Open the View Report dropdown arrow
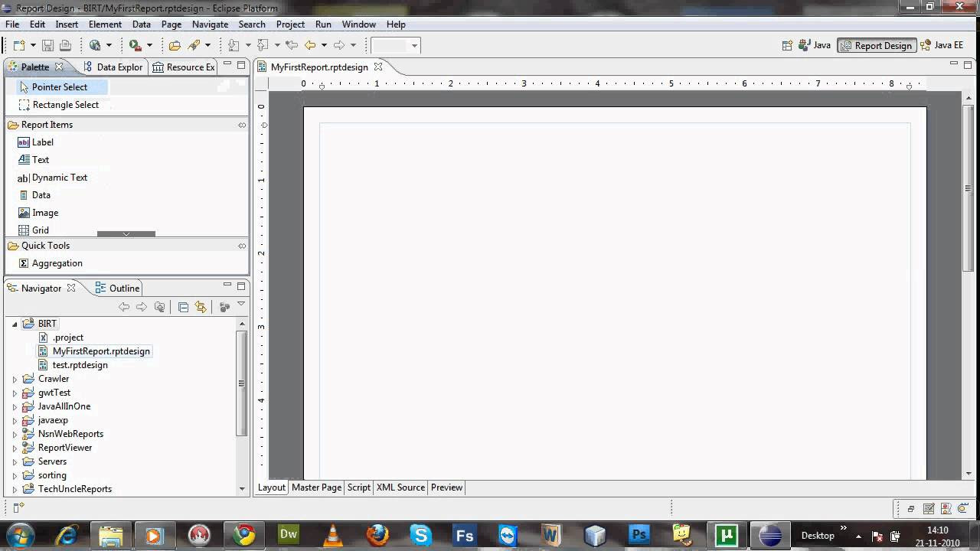Viewport: 980px width, 551px height. pyautogui.click(x=109, y=46)
